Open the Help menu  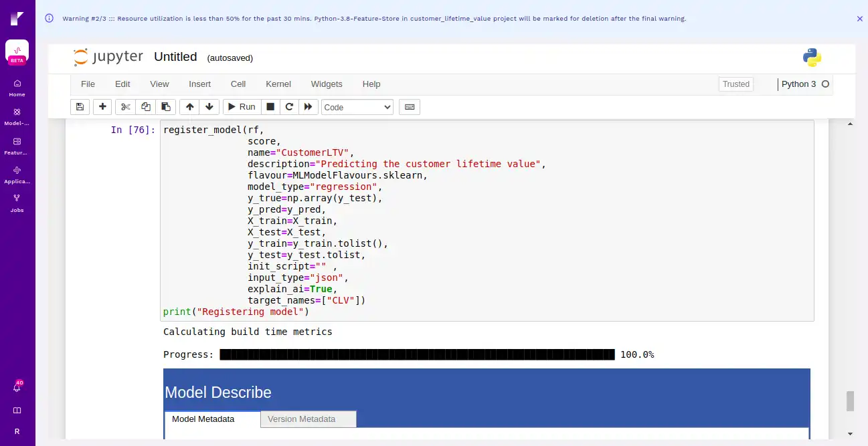(x=371, y=84)
